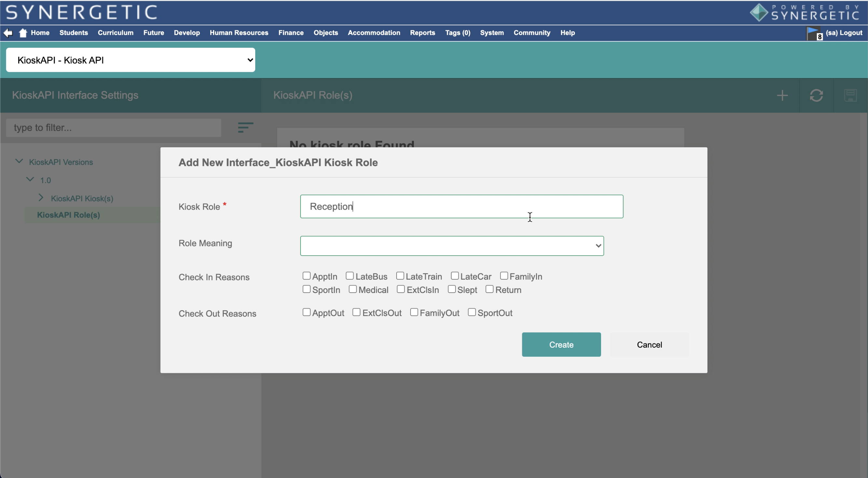Click the plus icon to add a kiosk role
Viewport: 868px width, 478px height.
coord(782,95)
